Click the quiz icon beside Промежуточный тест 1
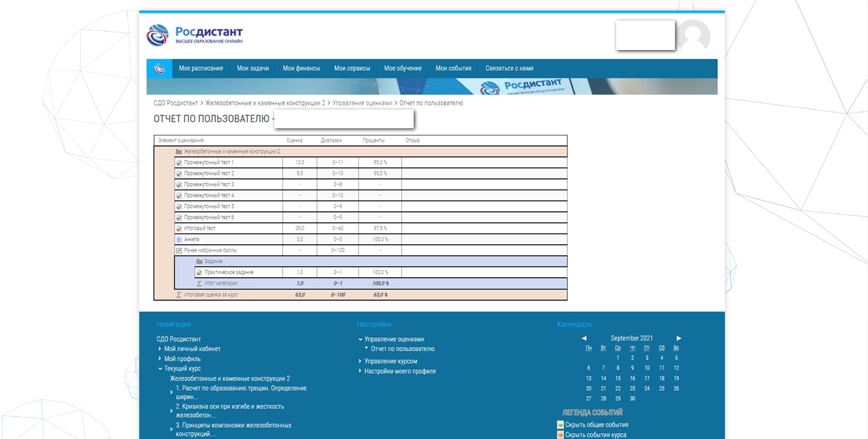The width and height of the screenshot is (868, 439). pyautogui.click(x=179, y=162)
